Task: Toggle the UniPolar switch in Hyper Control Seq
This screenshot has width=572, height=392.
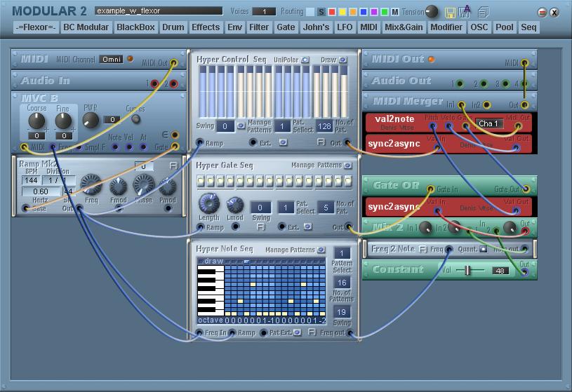Action: click(305, 60)
